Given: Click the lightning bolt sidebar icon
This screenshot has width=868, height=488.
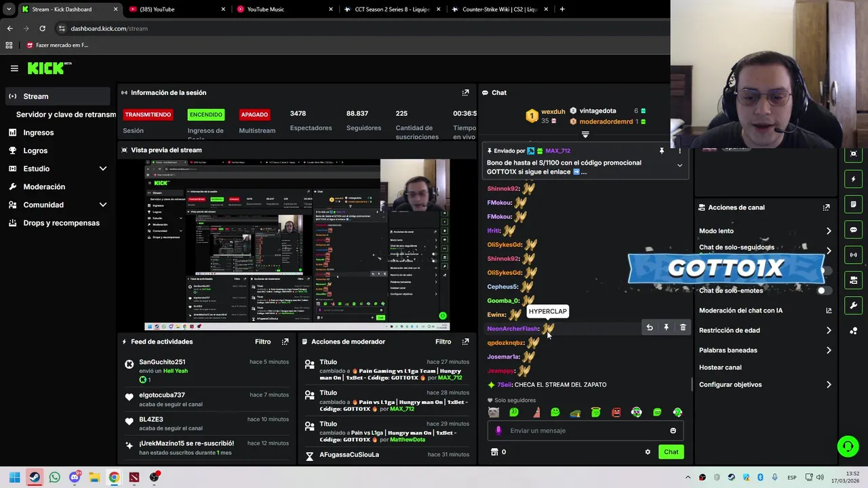Looking at the screenshot, I should (853, 180).
